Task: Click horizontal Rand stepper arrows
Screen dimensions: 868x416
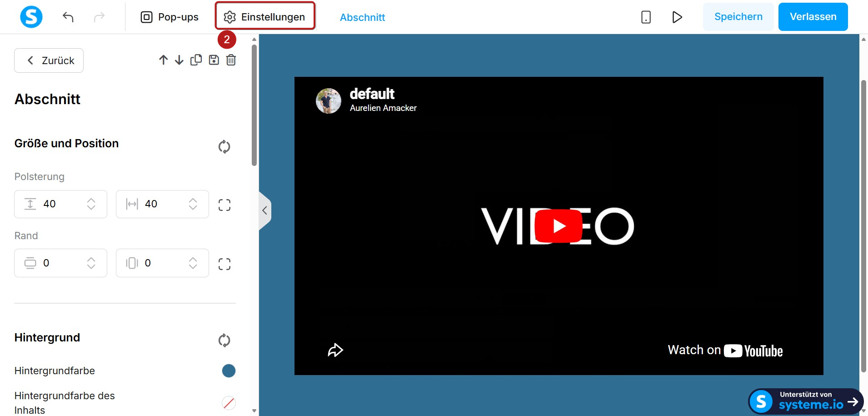Action: 193,263
